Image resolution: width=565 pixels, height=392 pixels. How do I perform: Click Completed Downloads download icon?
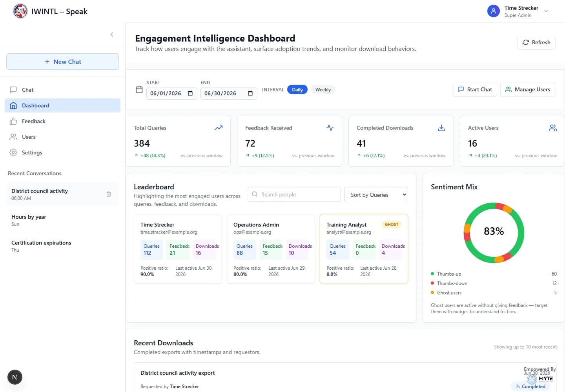pos(441,128)
